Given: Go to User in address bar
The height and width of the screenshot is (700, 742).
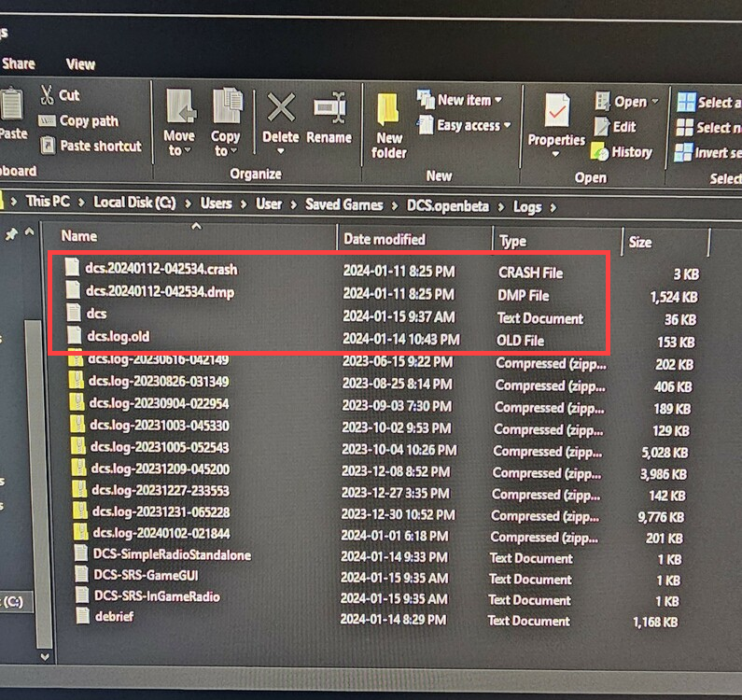Looking at the screenshot, I should [x=269, y=204].
